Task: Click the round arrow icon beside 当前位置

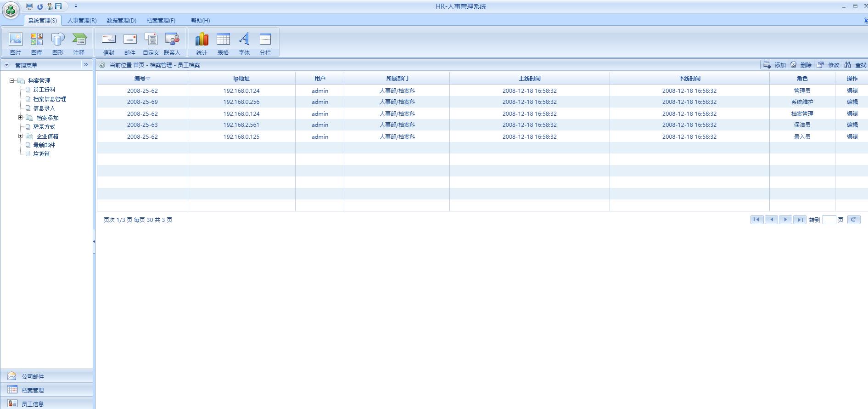Action: (102, 65)
